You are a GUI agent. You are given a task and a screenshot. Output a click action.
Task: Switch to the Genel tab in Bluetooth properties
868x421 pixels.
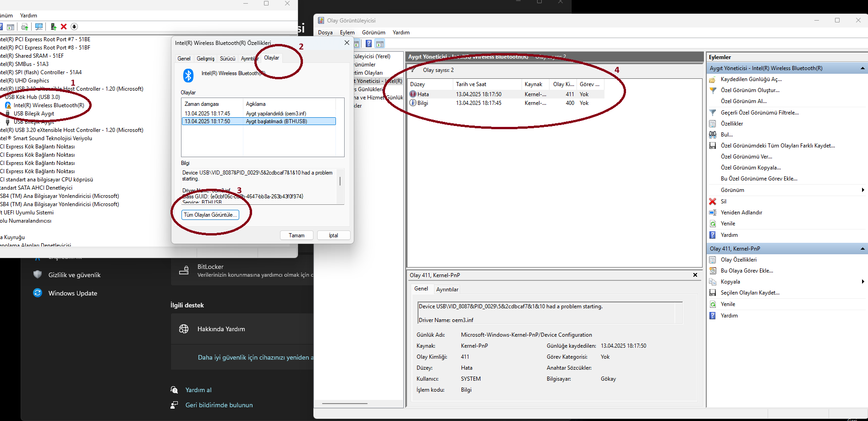184,59
